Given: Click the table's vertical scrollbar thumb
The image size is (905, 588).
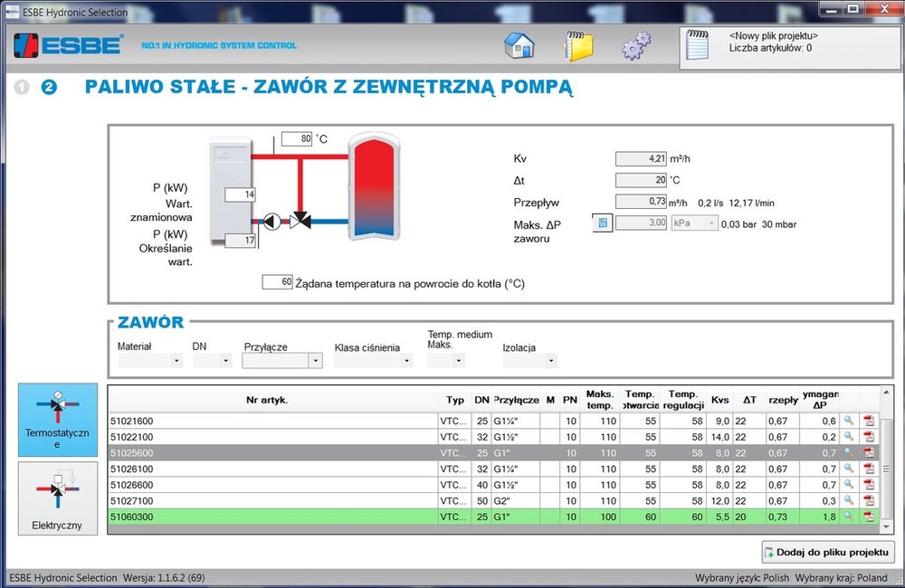Looking at the screenshot, I should tap(887, 470).
